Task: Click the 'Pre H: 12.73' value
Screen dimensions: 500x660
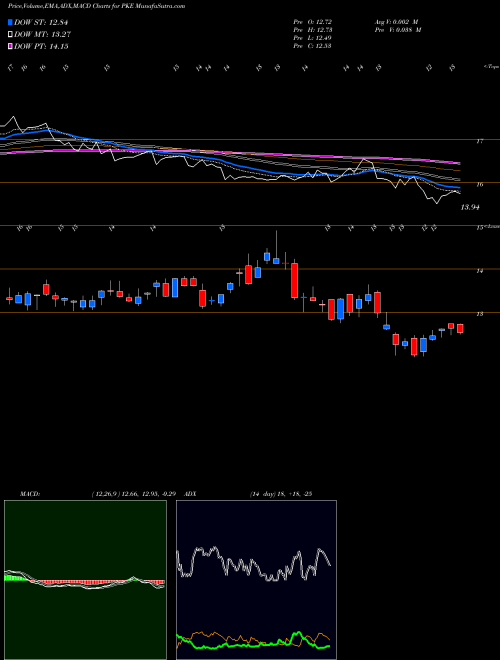Action: coord(313,30)
